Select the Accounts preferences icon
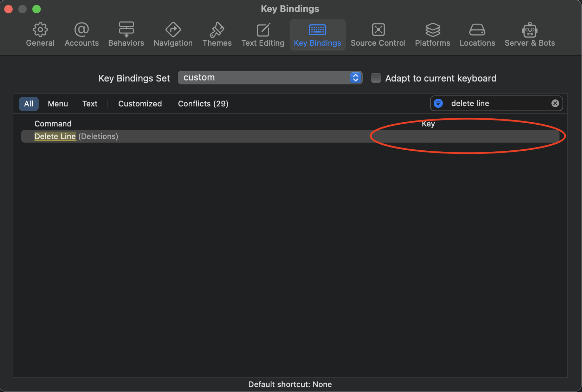 click(x=82, y=34)
